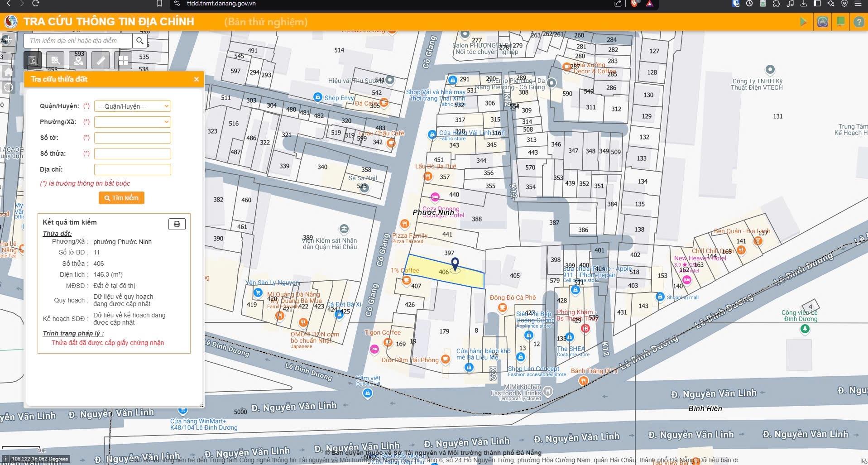Click the home extent map button
This screenshot has height=465, width=868.
[8, 72]
